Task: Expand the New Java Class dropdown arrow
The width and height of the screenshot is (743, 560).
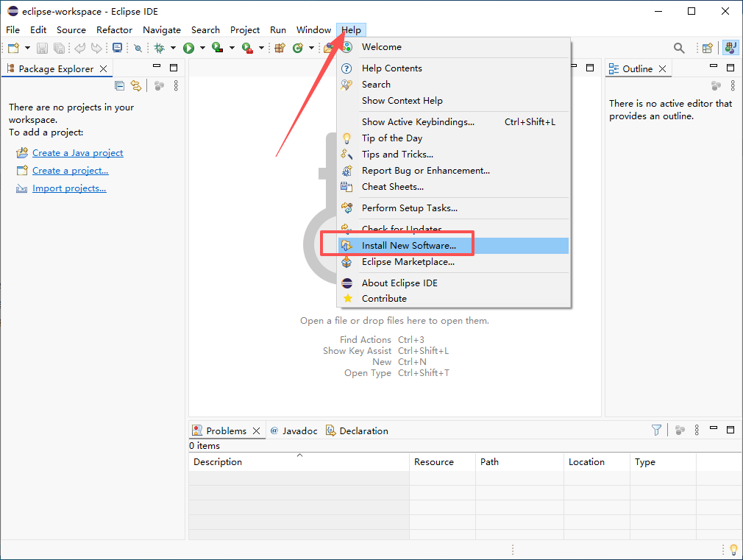Action: point(311,48)
